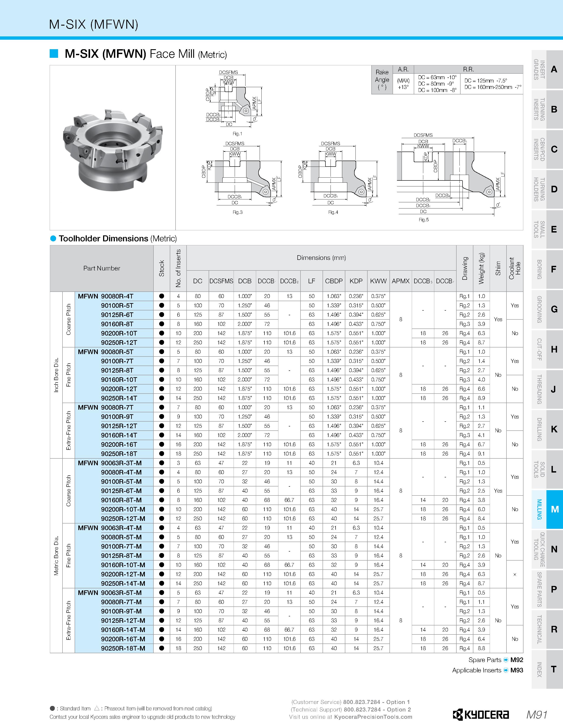Select part number MFWN 90080R-5T
Viewport: 563px width, 728px height.
tap(105, 352)
